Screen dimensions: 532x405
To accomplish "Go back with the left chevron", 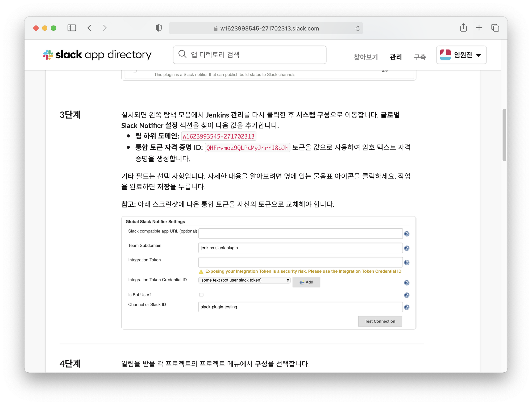I will coord(90,28).
